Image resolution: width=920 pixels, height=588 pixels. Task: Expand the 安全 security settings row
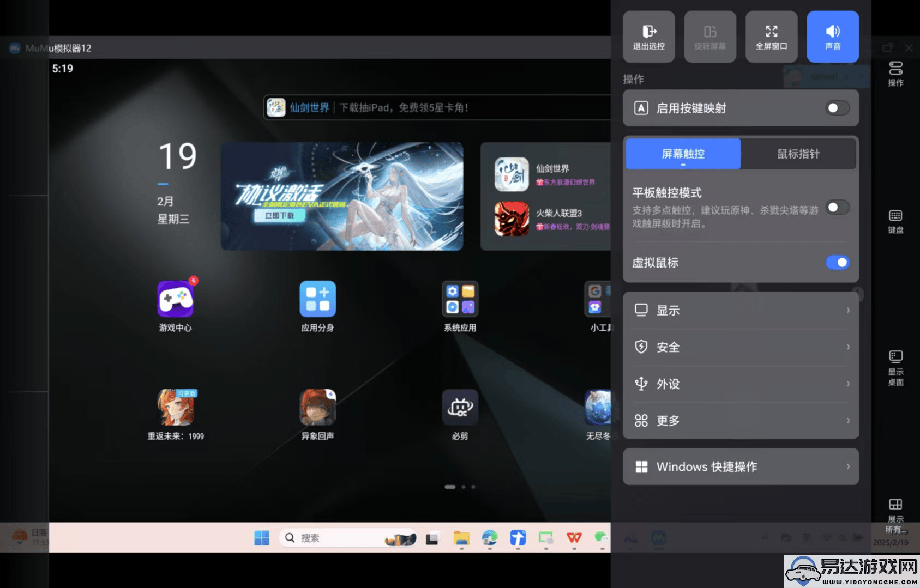coord(741,347)
